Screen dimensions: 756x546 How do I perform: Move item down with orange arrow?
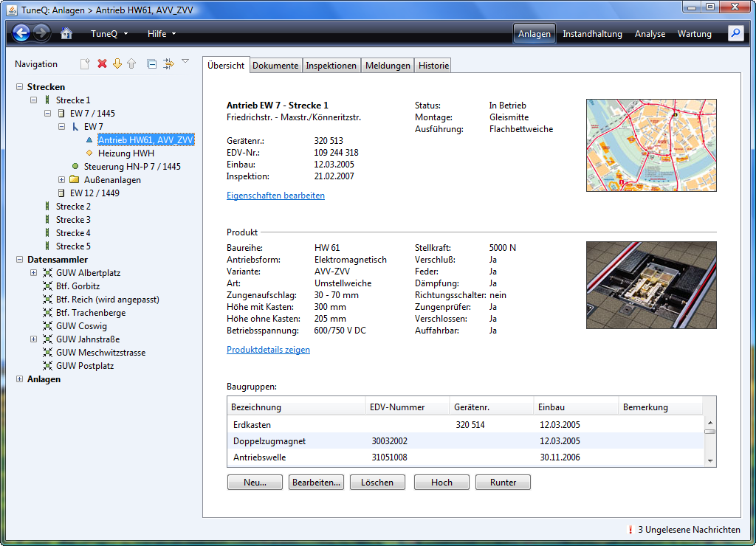tap(117, 63)
